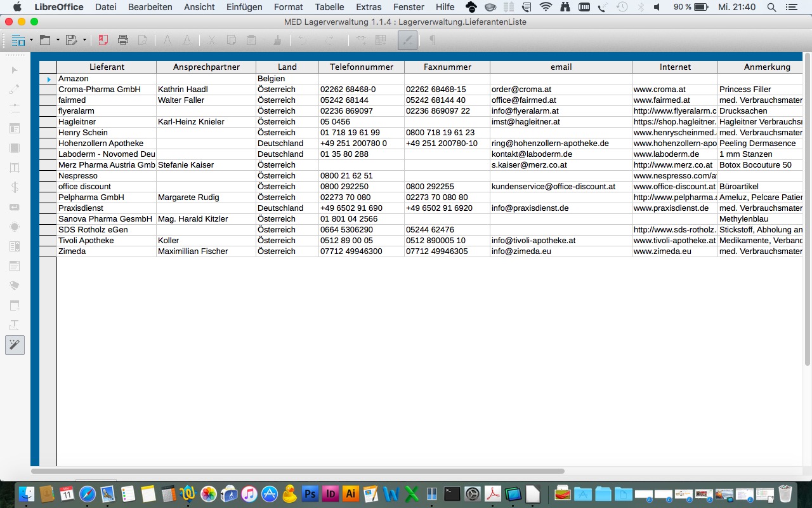This screenshot has height=508, width=812.
Task: Click the option button circle sidebar icon
Action: click(x=15, y=227)
